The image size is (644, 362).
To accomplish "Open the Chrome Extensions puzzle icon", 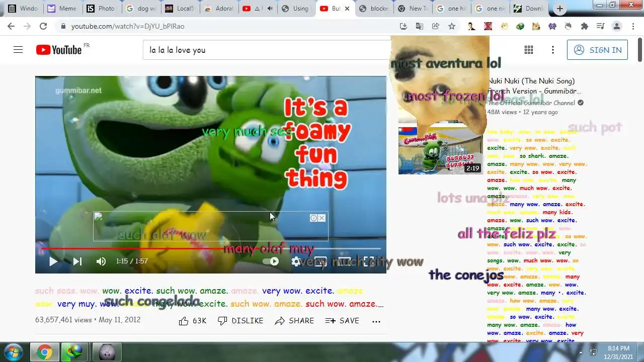I will click(584, 26).
